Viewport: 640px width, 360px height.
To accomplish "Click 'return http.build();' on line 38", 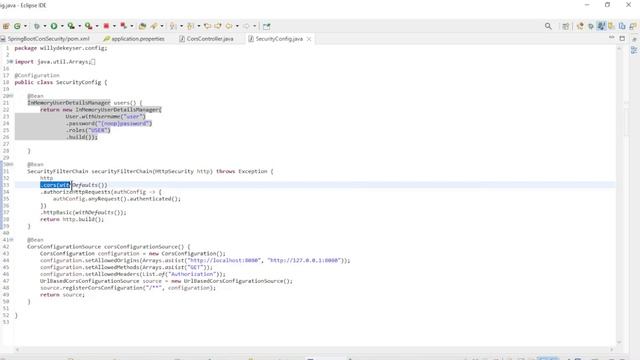I will [72, 219].
